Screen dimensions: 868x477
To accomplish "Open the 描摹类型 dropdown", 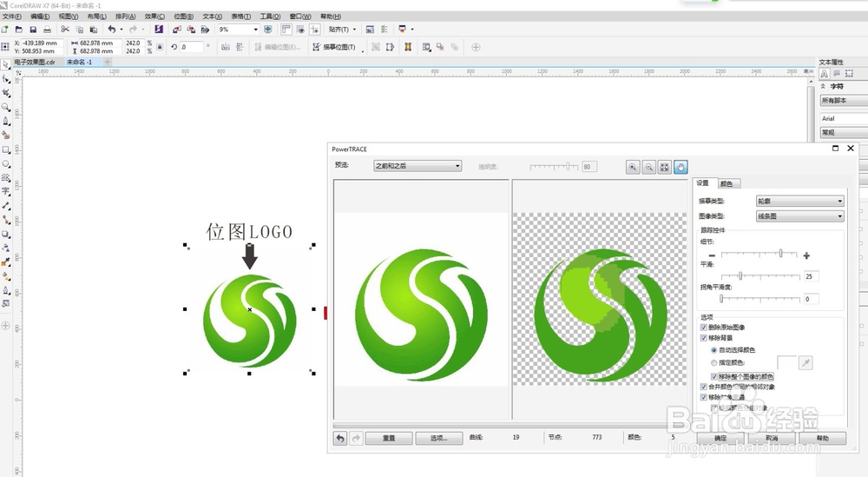I will 800,201.
